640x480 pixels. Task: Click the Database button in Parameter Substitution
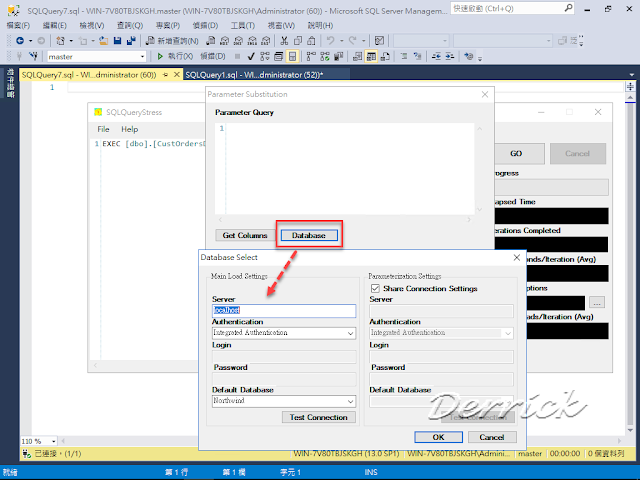click(309, 235)
